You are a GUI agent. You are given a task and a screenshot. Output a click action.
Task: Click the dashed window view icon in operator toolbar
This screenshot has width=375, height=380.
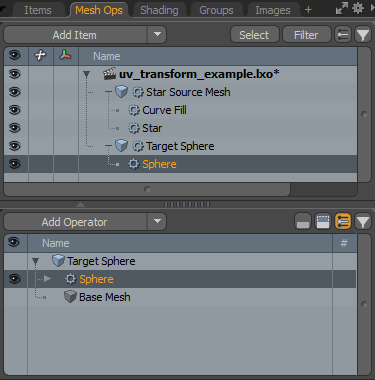pyautogui.click(x=323, y=221)
